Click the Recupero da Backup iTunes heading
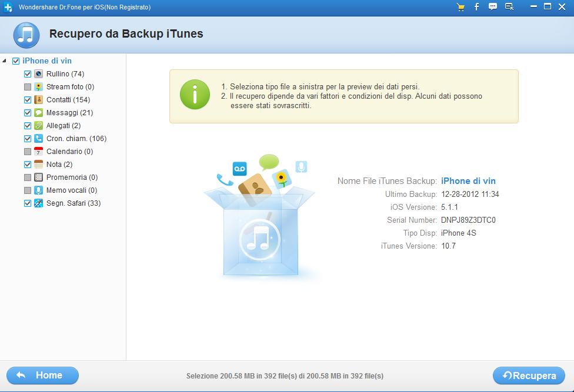 (x=126, y=33)
